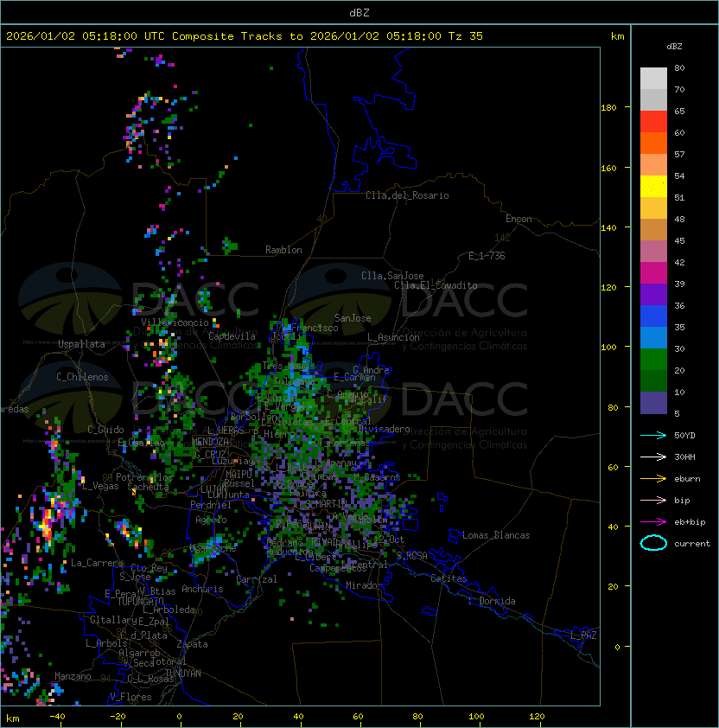This screenshot has height=728, width=719.
Task: Click the 'Tz 35' text in the header
Action: click(x=466, y=36)
